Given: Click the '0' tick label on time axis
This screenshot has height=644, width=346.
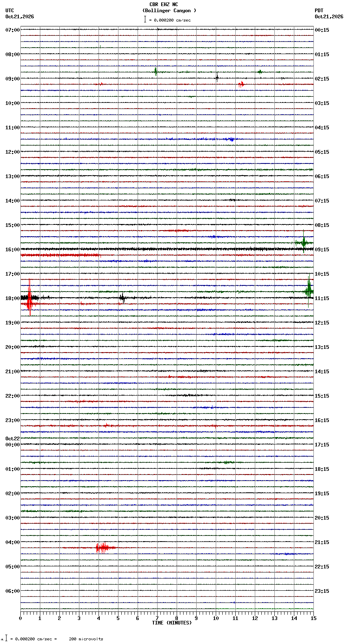Looking at the screenshot, I should (x=20, y=618).
